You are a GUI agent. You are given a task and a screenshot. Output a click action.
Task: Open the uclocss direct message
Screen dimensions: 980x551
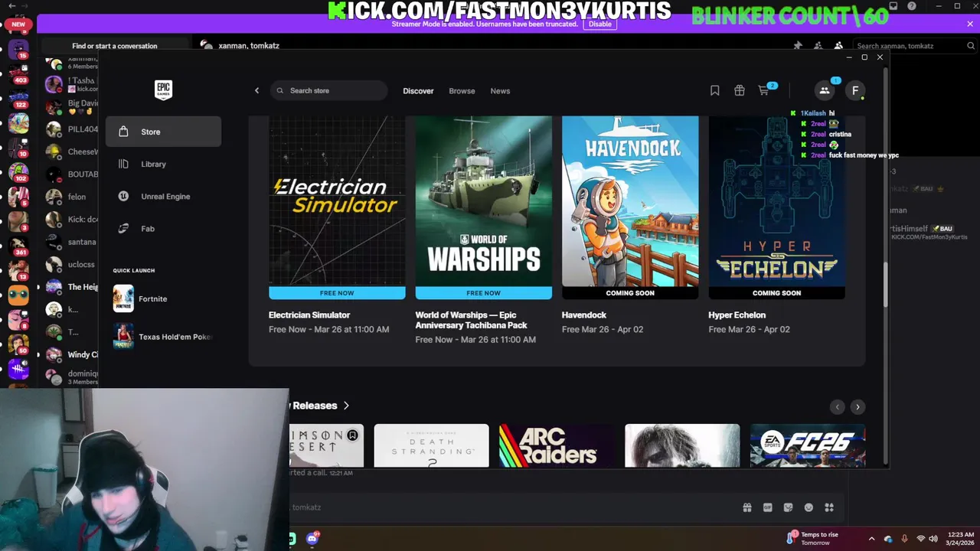[x=71, y=264]
